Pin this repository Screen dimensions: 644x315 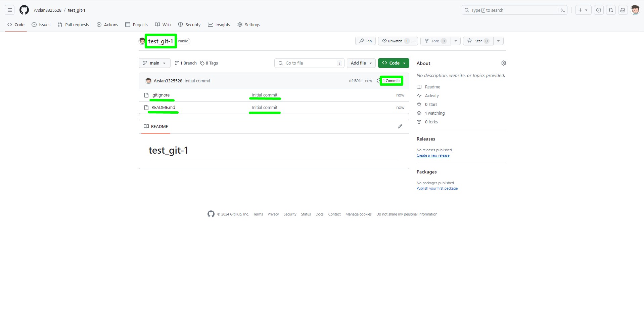pos(365,41)
